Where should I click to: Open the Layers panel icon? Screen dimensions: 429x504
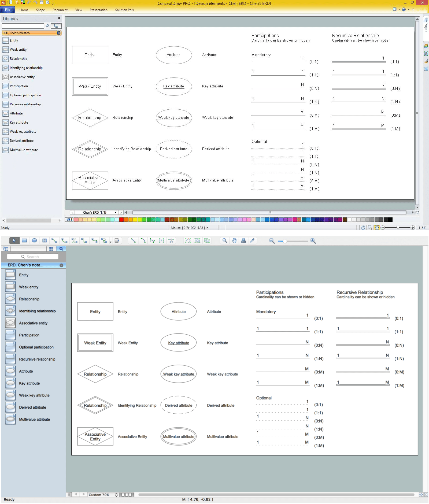(x=426, y=46)
